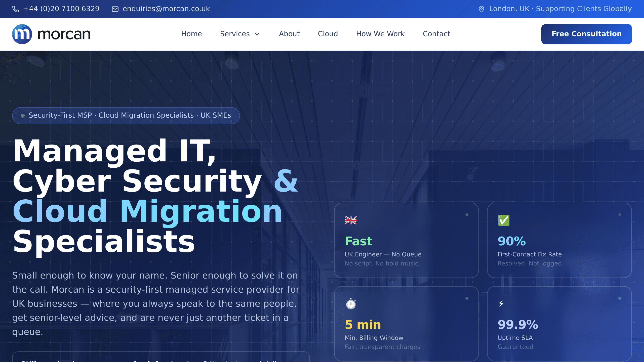Click the London, UK location text

[560, 9]
